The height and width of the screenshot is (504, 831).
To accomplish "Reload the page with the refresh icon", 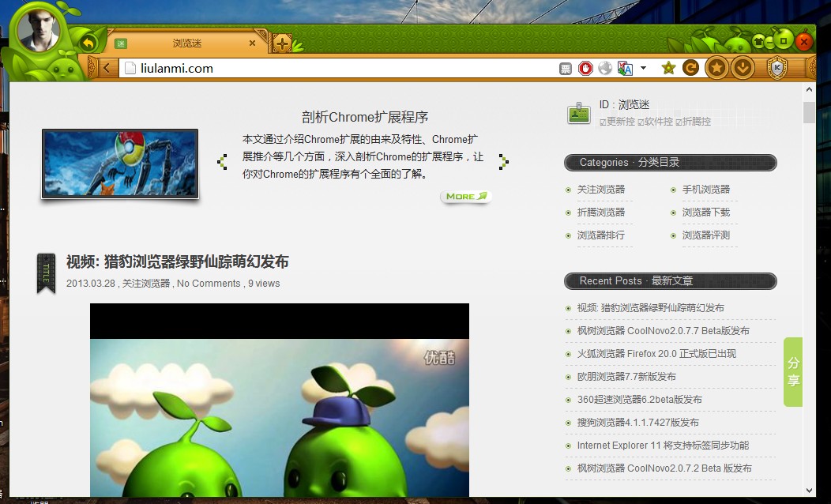I will [x=690, y=68].
